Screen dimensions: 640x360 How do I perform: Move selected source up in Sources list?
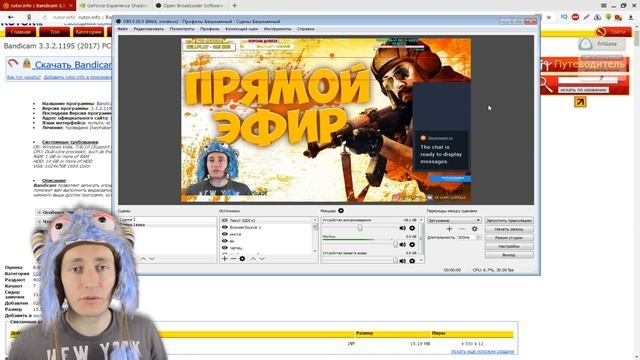pos(253,259)
